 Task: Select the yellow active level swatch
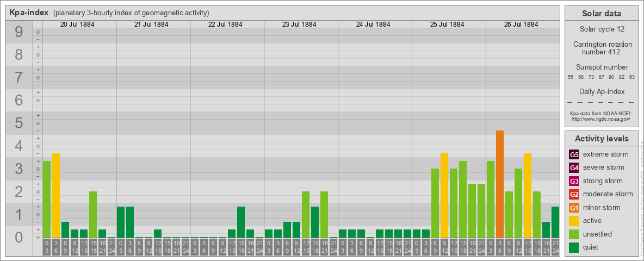pyautogui.click(x=574, y=221)
